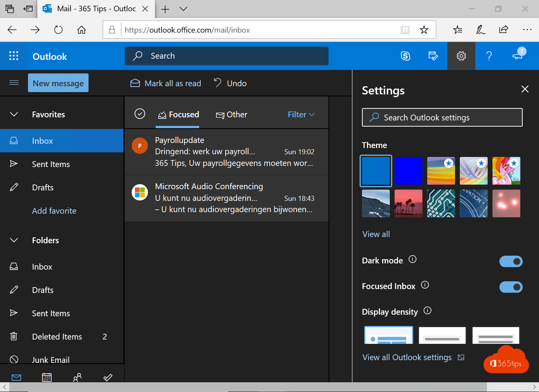
Task: Choose the yellow rainbow stripes theme
Action: click(x=441, y=171)
